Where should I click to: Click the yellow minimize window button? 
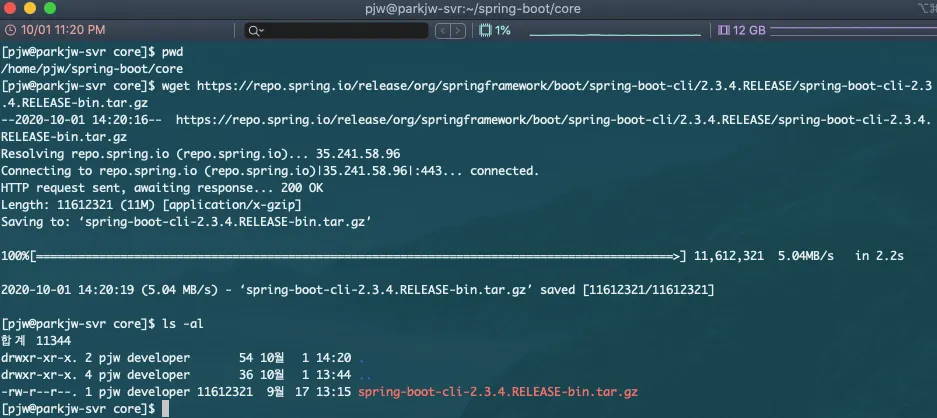pos(30,8)
